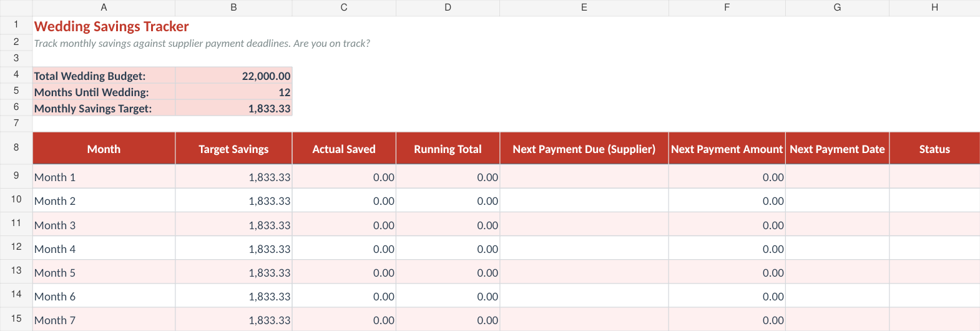The width and height of the screenshot is (980, 331).
Task: Click the Running Total header cell
Action: tap(448, 148)
